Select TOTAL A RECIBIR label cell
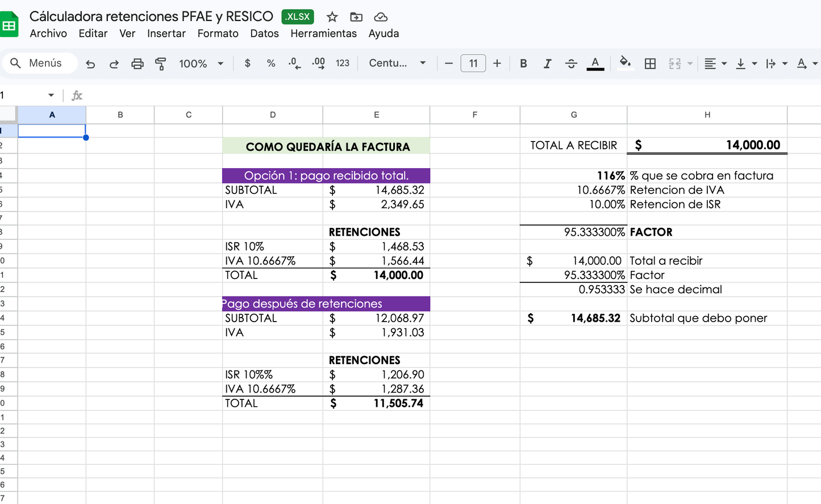This screenshot has width=821, height=504. click(x=574, y=145)
